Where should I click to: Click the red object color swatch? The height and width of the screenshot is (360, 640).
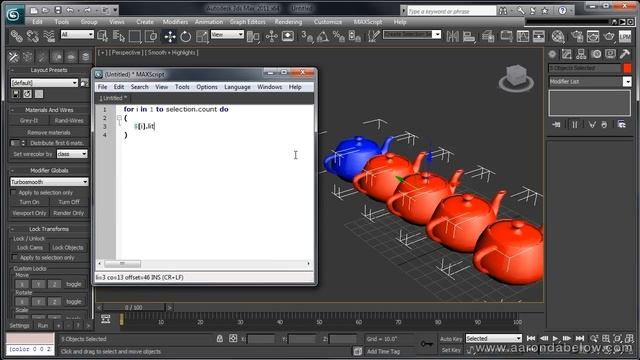[x=627, y=68]
